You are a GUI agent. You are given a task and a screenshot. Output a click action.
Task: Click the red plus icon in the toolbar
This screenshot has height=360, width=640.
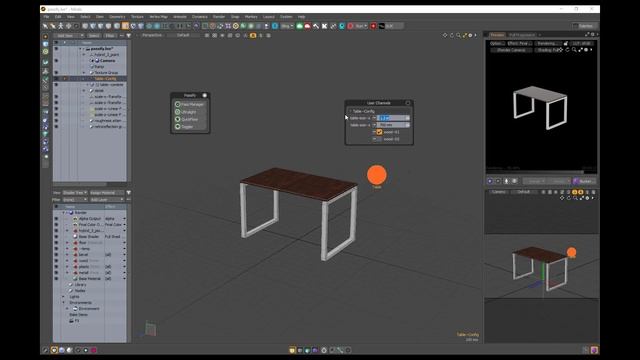tap(373, 26)
